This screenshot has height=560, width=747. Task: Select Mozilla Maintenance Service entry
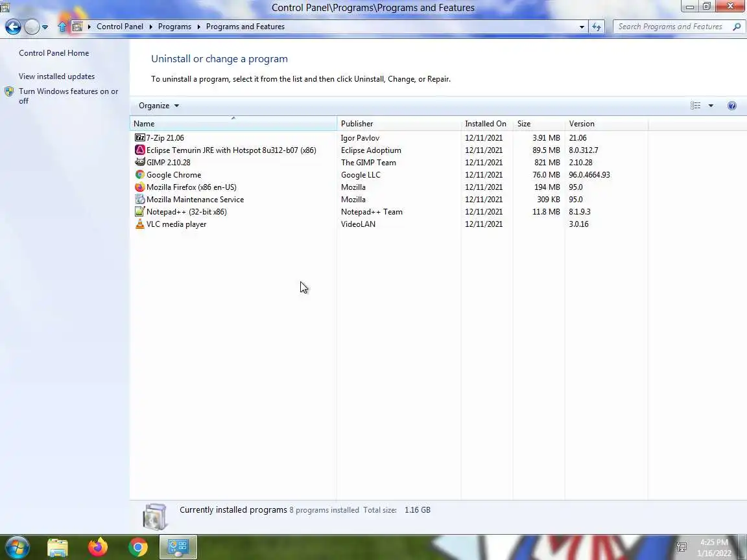195,200
